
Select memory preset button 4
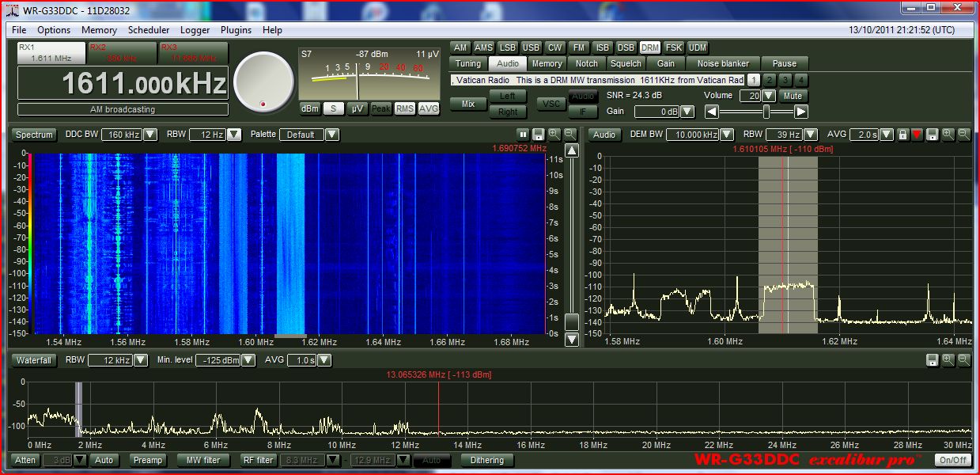[801, 80]
